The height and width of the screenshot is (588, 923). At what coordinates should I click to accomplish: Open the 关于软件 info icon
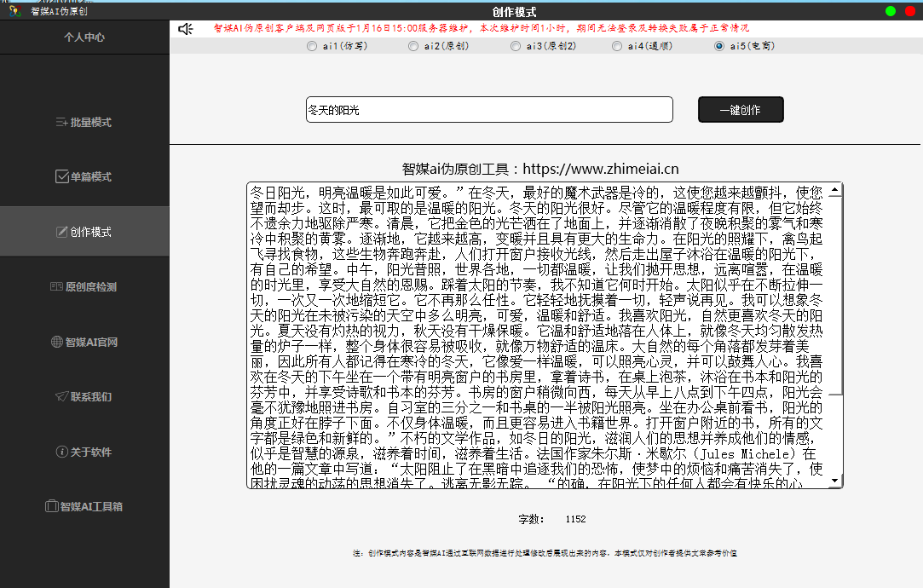61,452
